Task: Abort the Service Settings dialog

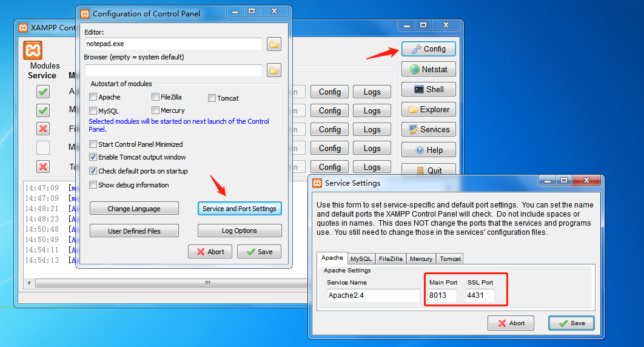Action: point(511,323)
